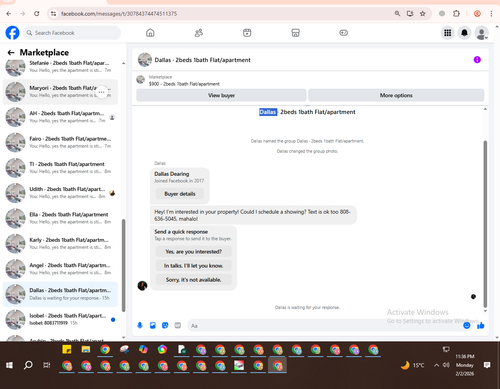The height and width of the screenshot is (389, 500).
Task: Open the Facebook logo home link
Action: click(12, 33)
